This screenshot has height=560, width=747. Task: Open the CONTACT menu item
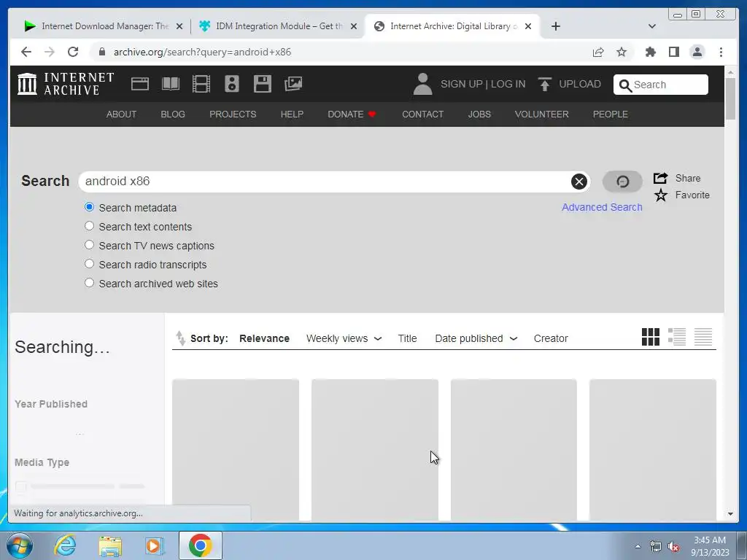(x=422, y=114)
